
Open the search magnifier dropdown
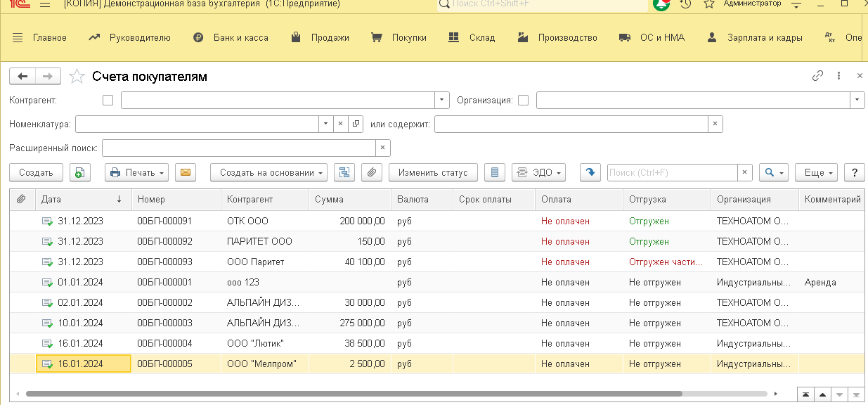774,172
